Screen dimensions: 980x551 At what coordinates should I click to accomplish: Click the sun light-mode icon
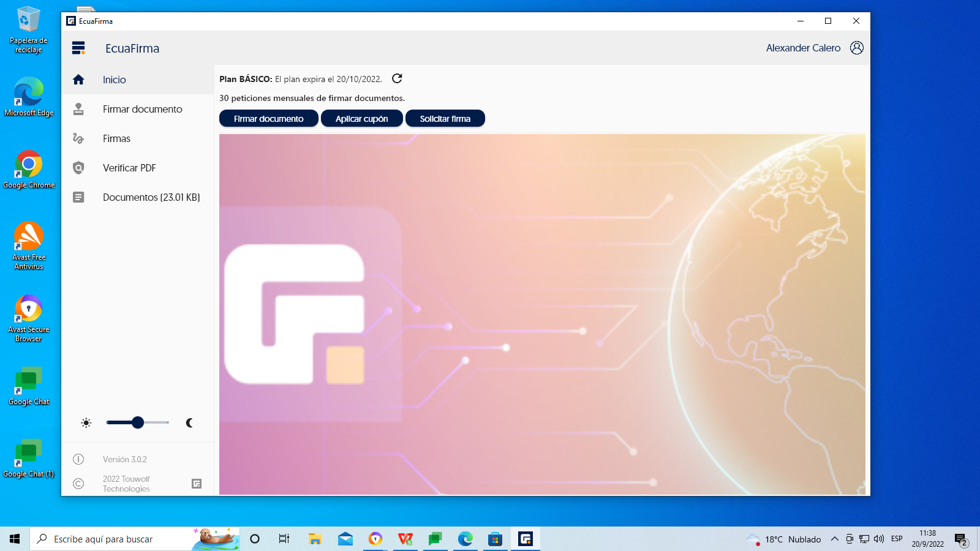[86, 422]
